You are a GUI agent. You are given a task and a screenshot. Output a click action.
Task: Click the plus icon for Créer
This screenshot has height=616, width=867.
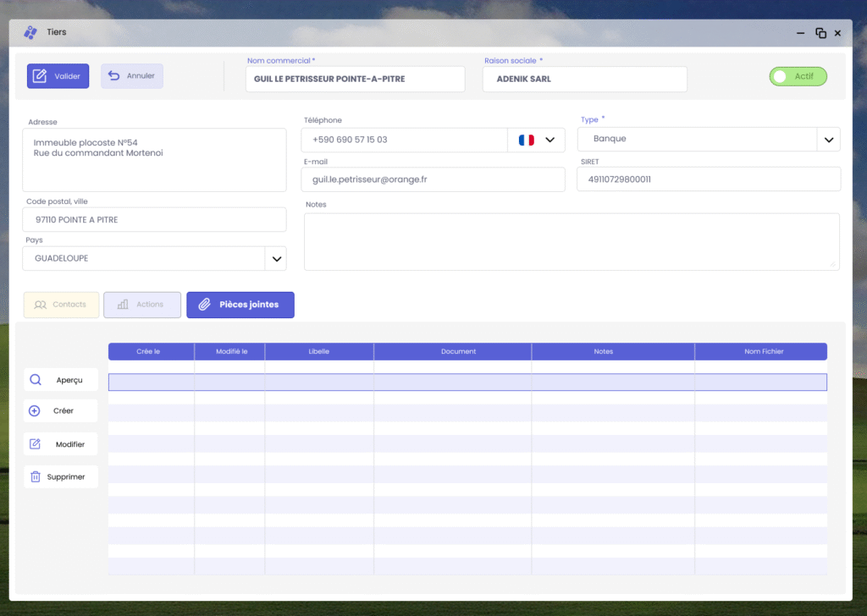coord(35,411)
